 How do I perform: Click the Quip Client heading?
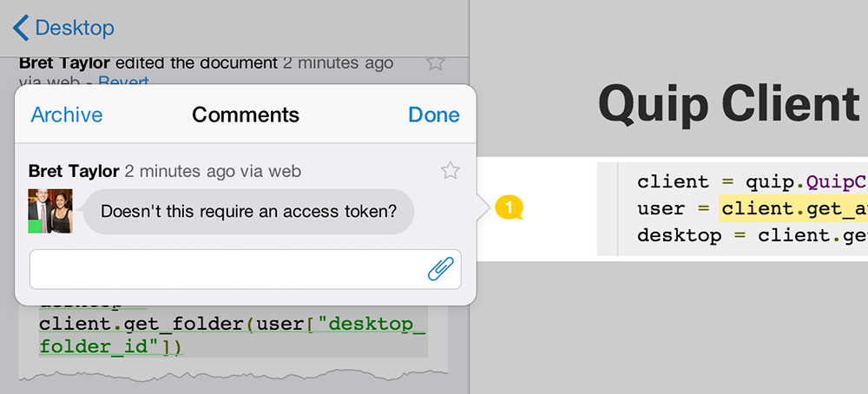click(729, 104)
